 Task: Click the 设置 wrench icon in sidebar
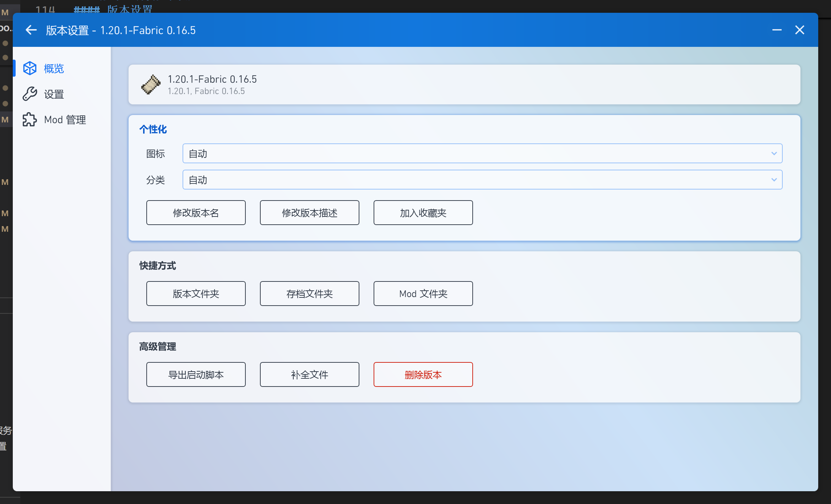click(x=30, y=94)
